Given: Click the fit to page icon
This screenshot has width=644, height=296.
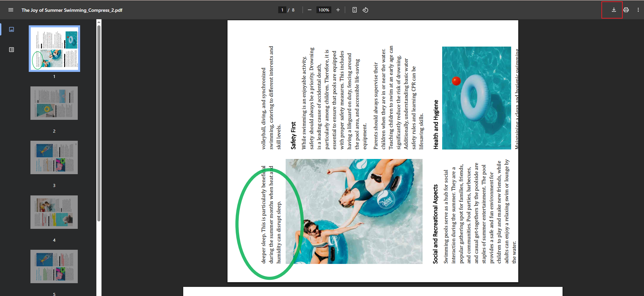Looking at the screenshot, I should pyautogui.click(x=354, y=10).
